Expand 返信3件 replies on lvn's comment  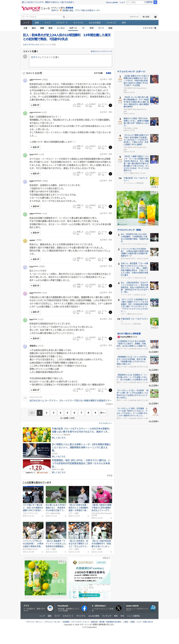[x=35, y=174]
